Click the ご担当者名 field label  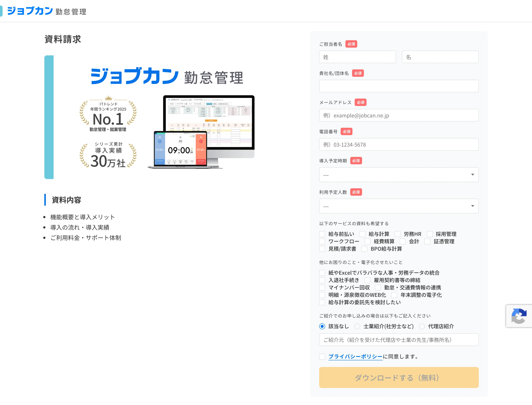[330, 44]
